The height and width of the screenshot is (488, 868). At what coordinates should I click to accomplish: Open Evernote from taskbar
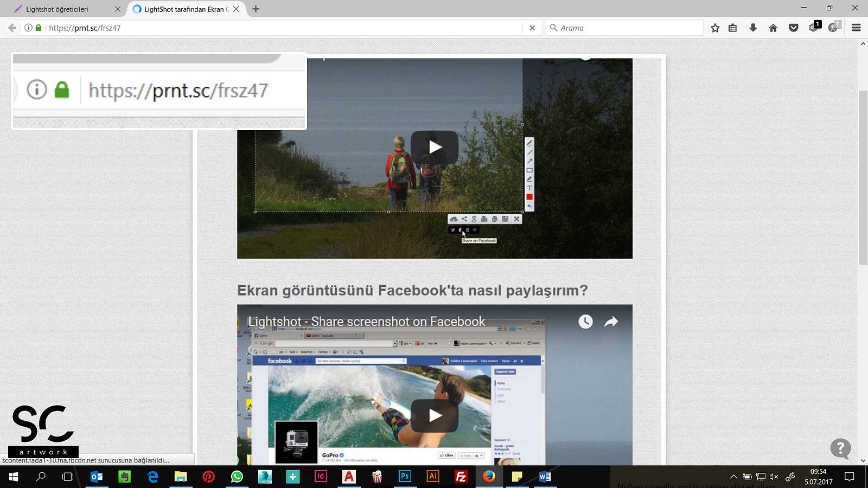pos(125,477)
